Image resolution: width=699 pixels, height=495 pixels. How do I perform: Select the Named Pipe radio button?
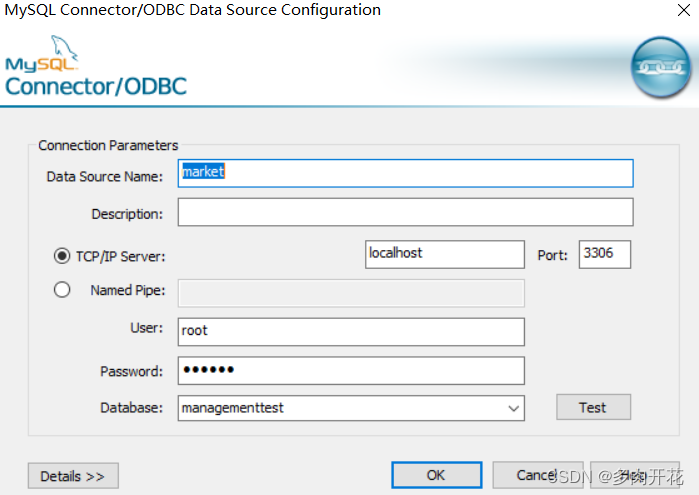62,289
